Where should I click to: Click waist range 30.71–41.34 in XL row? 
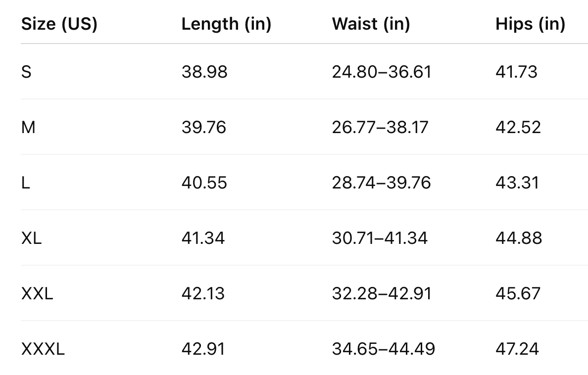(380, 238)
